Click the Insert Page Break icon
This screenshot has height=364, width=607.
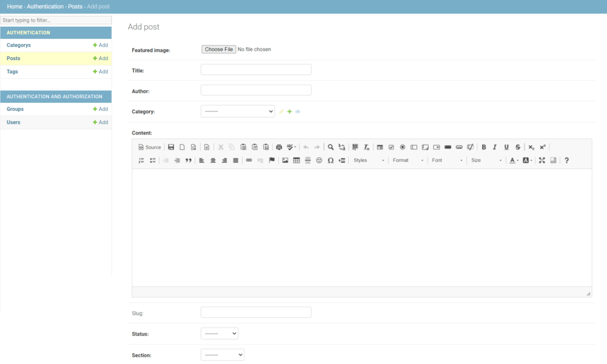[x=342, y=160]
